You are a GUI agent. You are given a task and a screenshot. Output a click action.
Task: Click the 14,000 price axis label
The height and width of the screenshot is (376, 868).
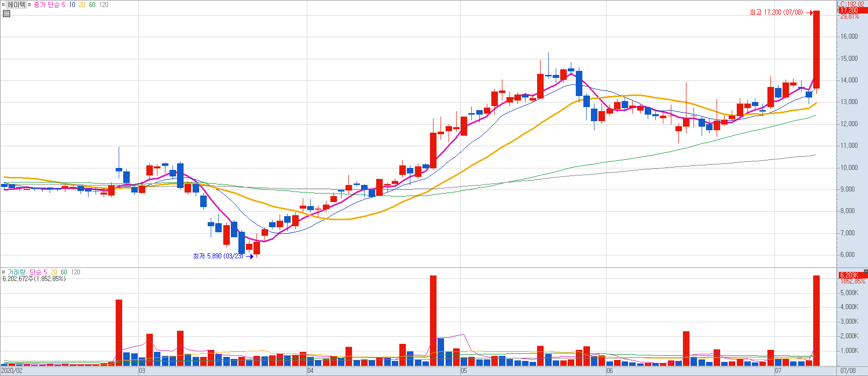(849, 80)
